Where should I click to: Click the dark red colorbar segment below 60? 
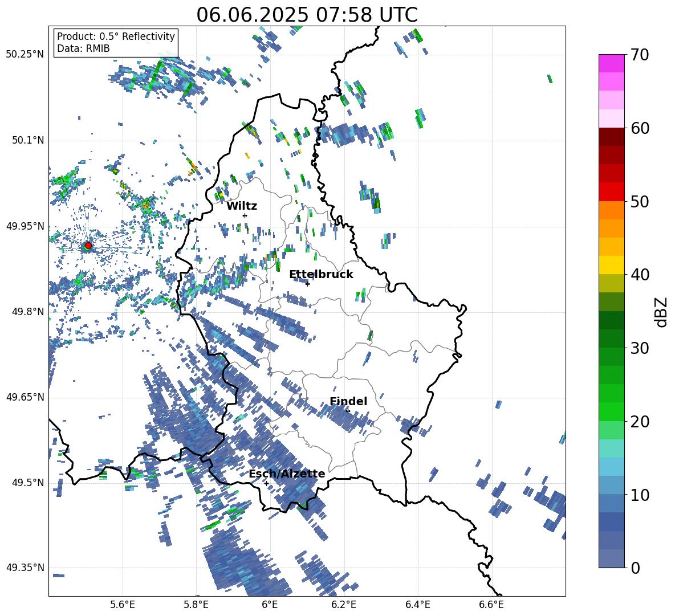611,137
